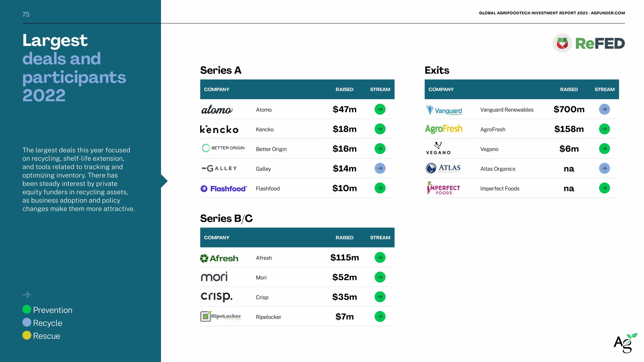This screenshot has height=362, width=644.
Task: Click the Flashfood company name
Action: (x=268, y=189)
